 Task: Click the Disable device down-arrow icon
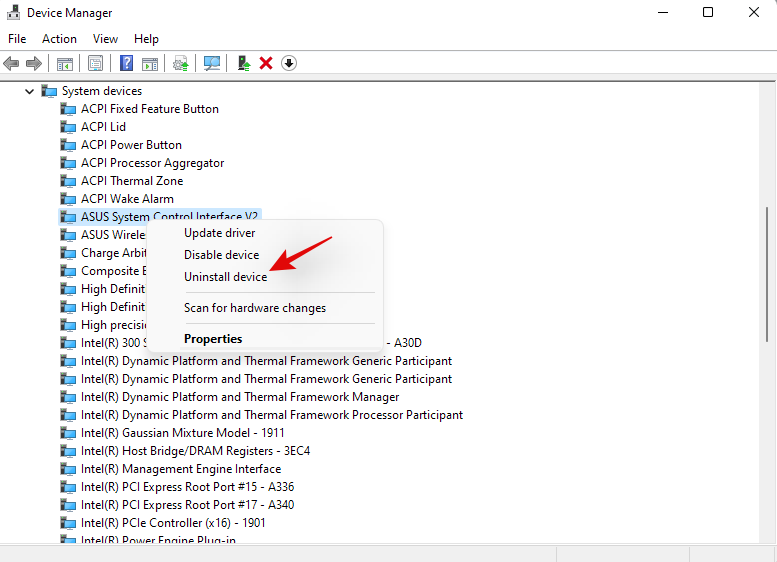tap(289, 63)
